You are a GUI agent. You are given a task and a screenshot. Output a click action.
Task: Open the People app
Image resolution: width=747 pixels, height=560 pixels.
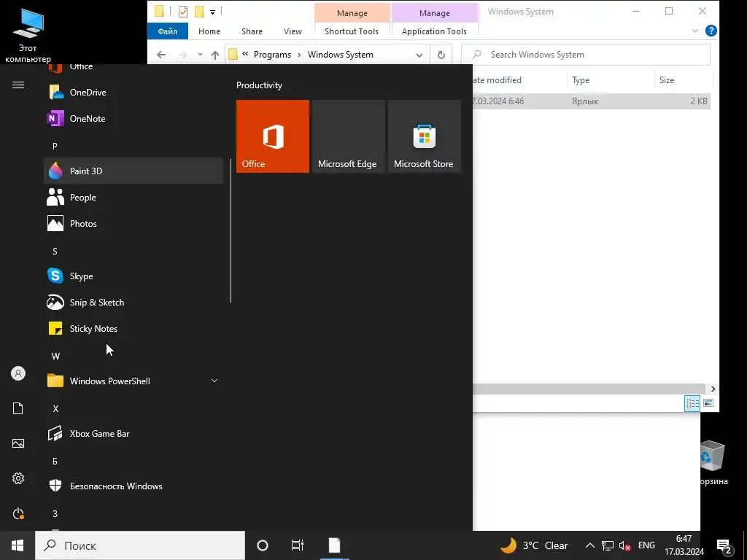[133, 197]
